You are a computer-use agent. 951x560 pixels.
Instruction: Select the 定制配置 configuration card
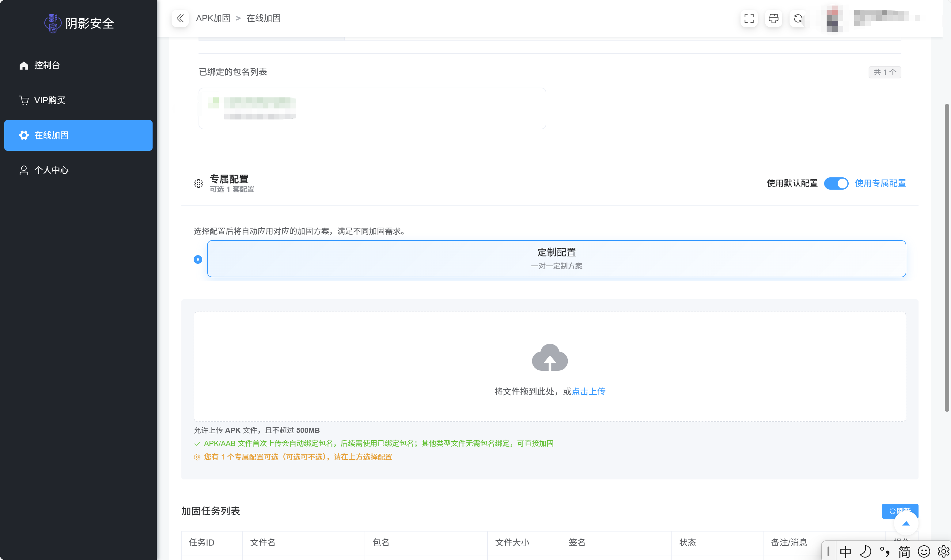point(556,259)
